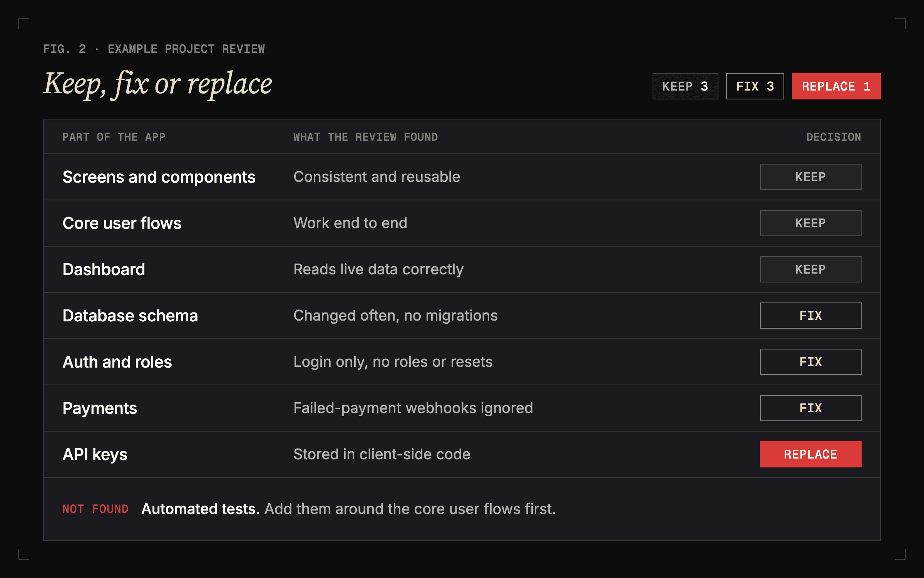Select KEEP decision for Screens and components
Viewport: 924px width, 578px height.
pyautogui.click(x=810, y=177)
